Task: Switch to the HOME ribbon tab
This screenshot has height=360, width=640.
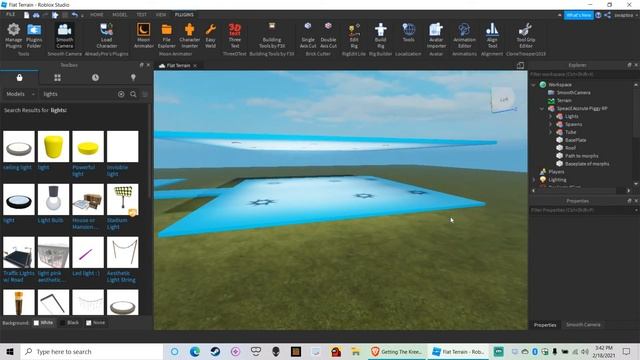Action: click(96, 15)
